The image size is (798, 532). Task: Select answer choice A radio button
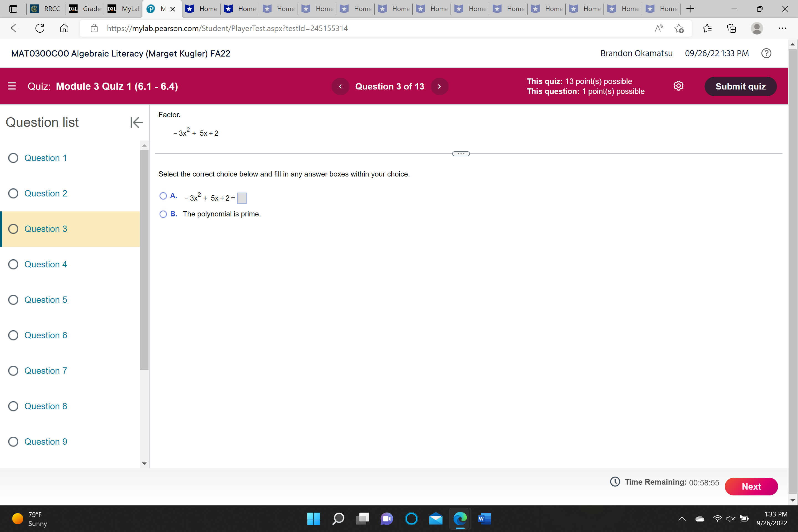[163, 196]
